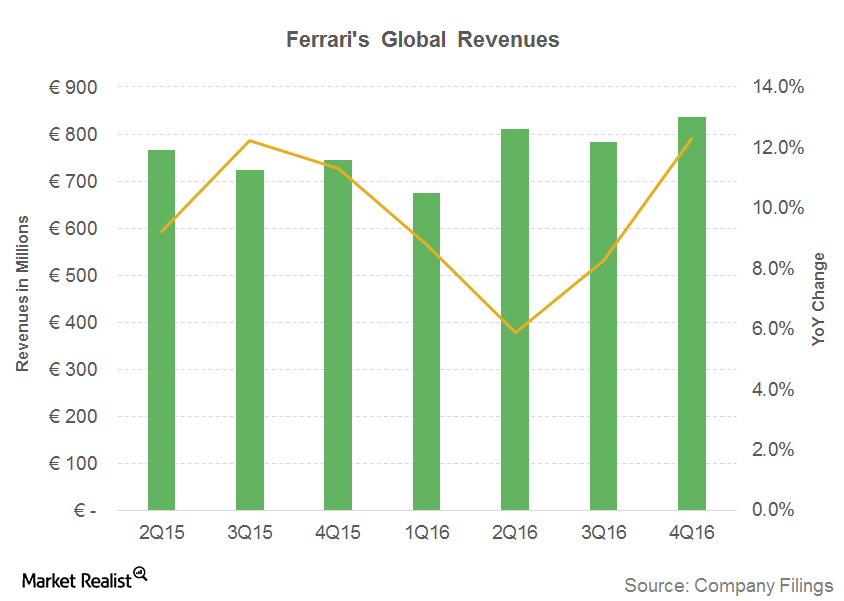Select the 4Q15 x-axis label
This screenshot has height=601, width=844.
338,533
